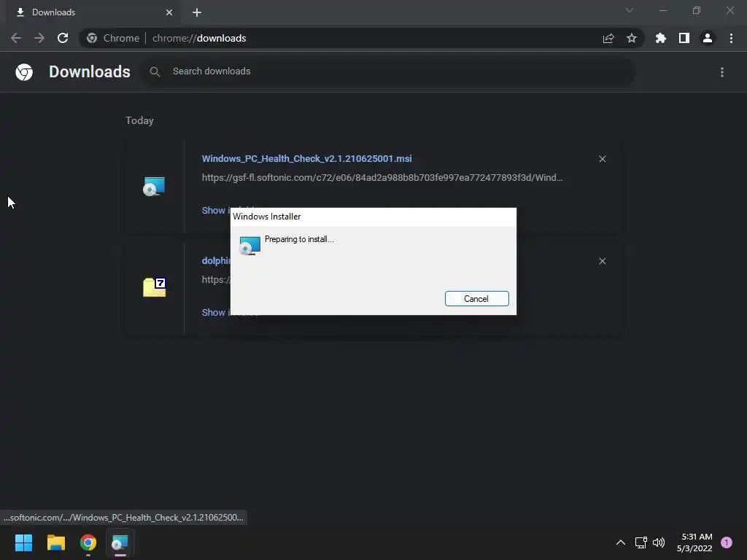Viewport: 747px width, 560px height.
Task: Click the search magnifier icon
Action: [x=155, y=71]
